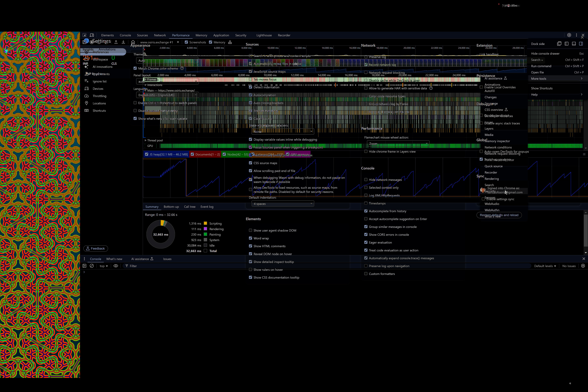The image size is (588, 392).
Task: Toggle the Word wrap checkbox
Action: (x=250, y=238)
